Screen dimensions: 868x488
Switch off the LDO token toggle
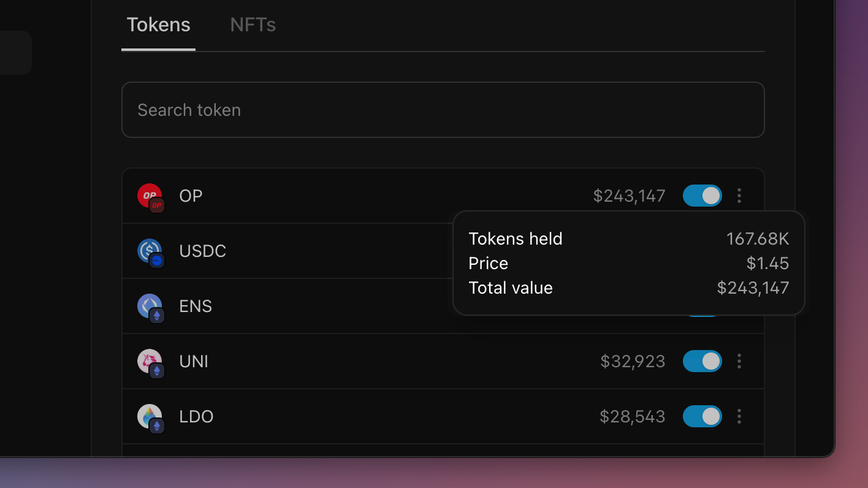(x=702, y=416)
